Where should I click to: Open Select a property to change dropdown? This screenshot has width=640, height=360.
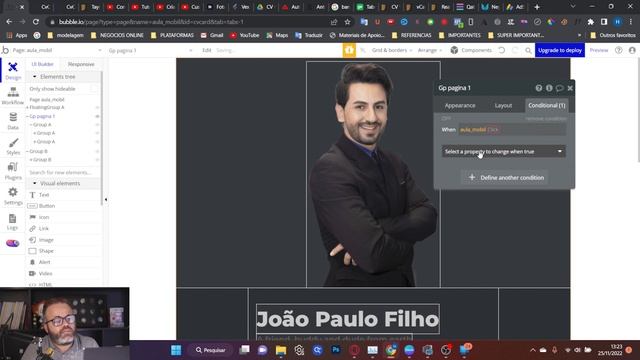pos(504,151)
